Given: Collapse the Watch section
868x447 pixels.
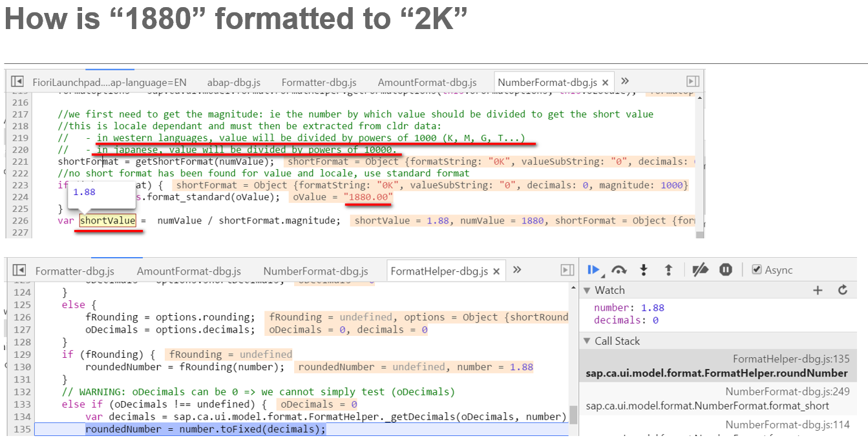Looking at the screenshot, I should pos(587,290).
